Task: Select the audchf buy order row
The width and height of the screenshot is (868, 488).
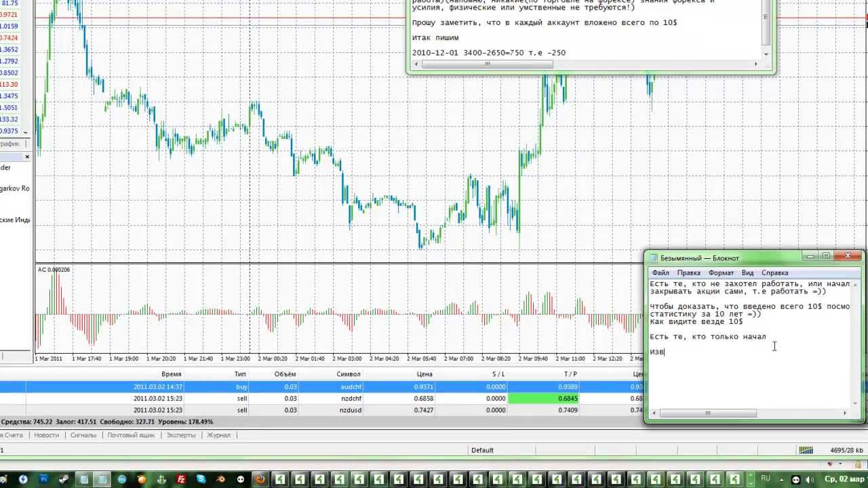Action: [322, 386]
